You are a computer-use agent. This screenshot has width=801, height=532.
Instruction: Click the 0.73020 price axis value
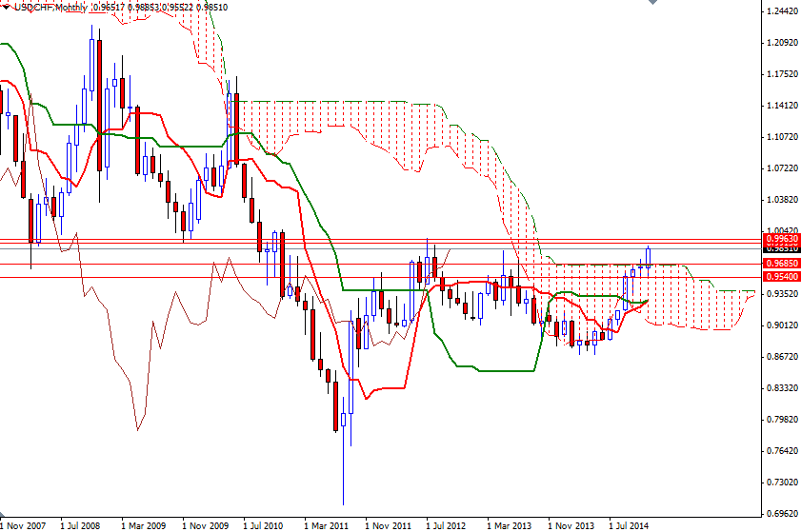[783, 482]
